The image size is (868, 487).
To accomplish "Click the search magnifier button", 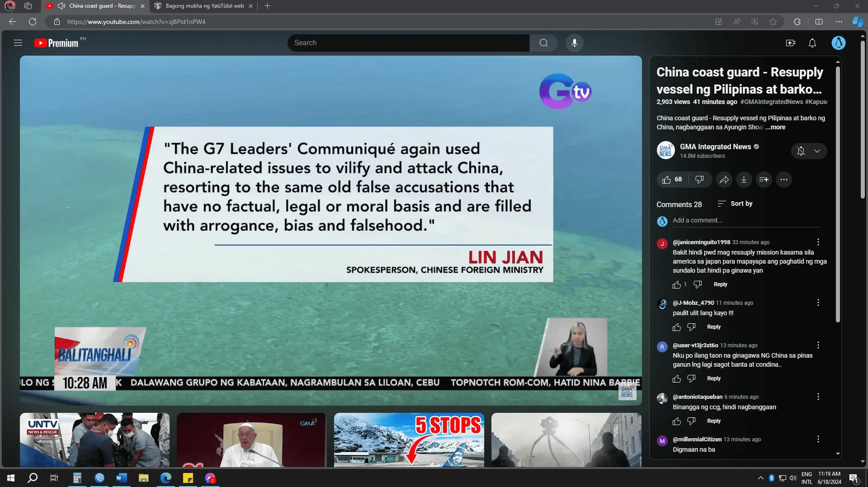I will 543,43.
